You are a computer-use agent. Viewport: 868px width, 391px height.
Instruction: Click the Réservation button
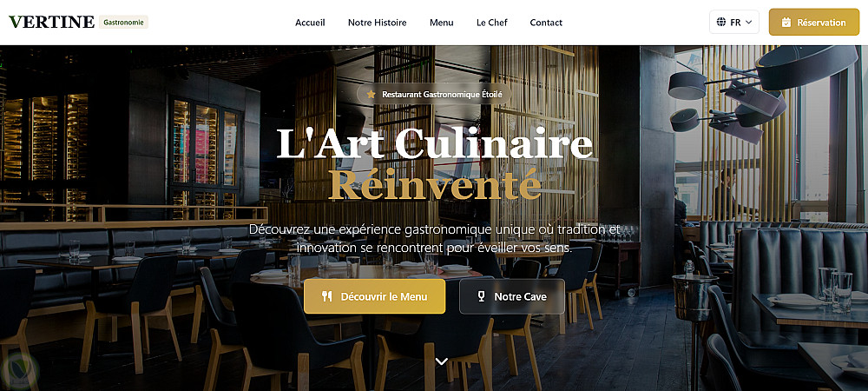(814, 22)
